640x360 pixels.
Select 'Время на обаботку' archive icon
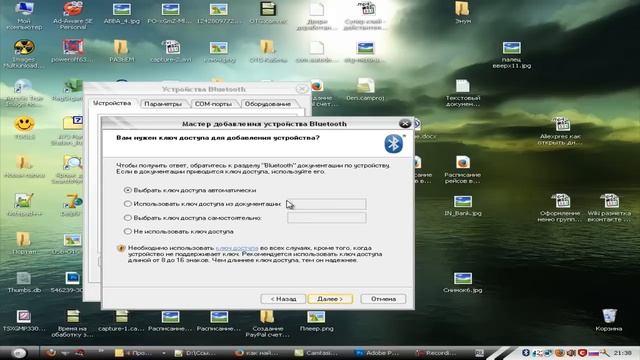73,324
